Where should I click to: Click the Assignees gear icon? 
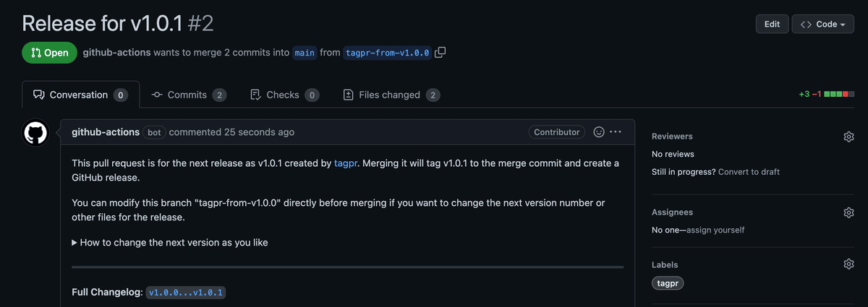click(x=848, y=212)
